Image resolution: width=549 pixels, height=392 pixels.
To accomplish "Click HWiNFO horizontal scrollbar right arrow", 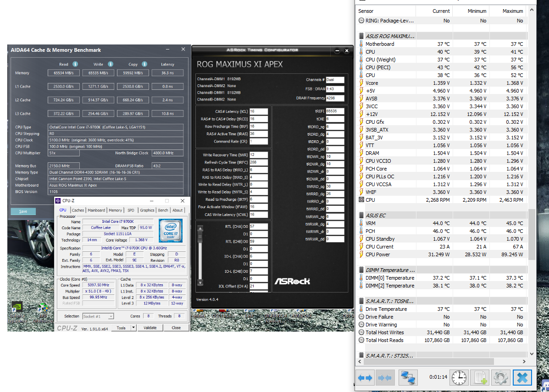I will coord(524,362).
